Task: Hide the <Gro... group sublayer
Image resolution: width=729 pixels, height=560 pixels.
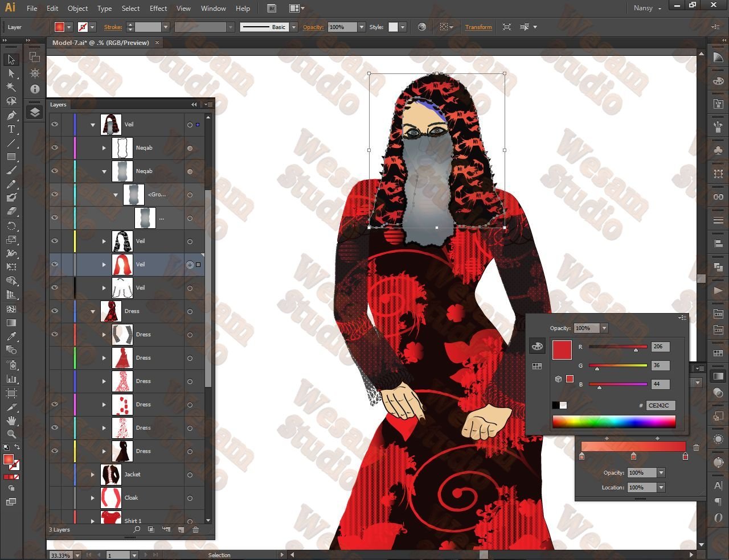Action: point(55,194)
